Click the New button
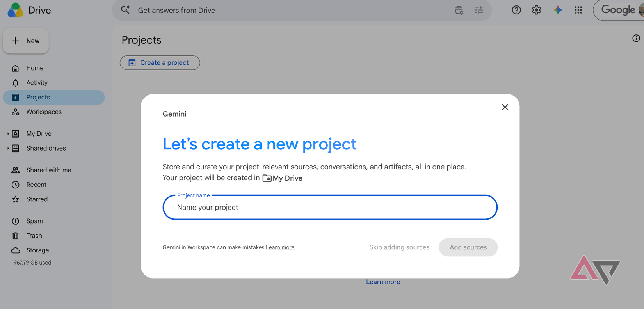The image size is (644, 309). point(26,41)
